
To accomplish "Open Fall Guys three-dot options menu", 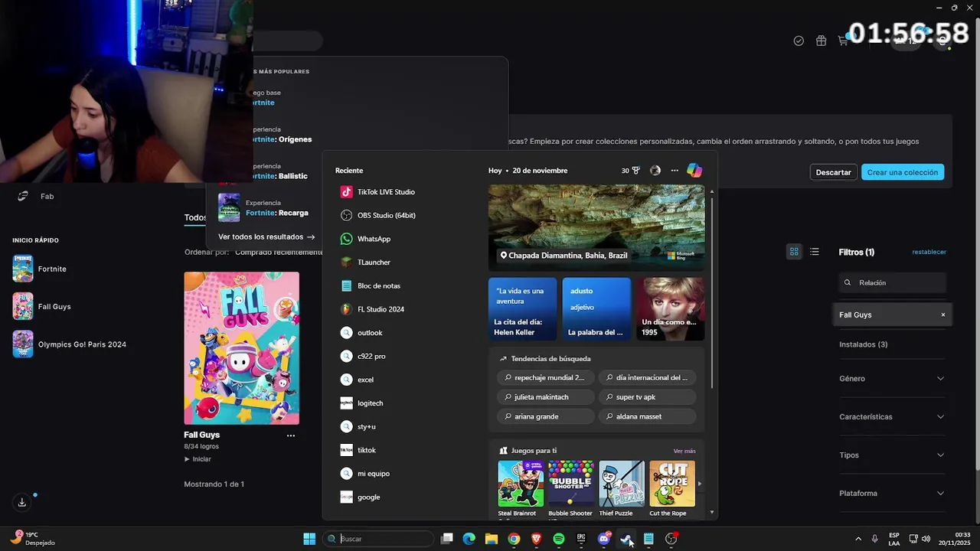I will click(x=291, y=435).
